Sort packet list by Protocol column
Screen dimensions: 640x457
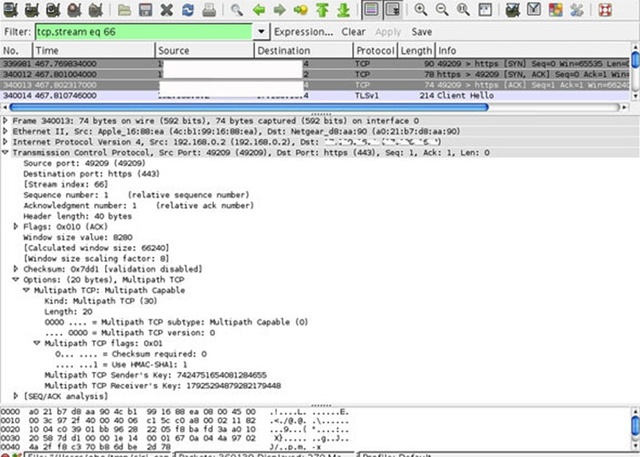(376, 51)
